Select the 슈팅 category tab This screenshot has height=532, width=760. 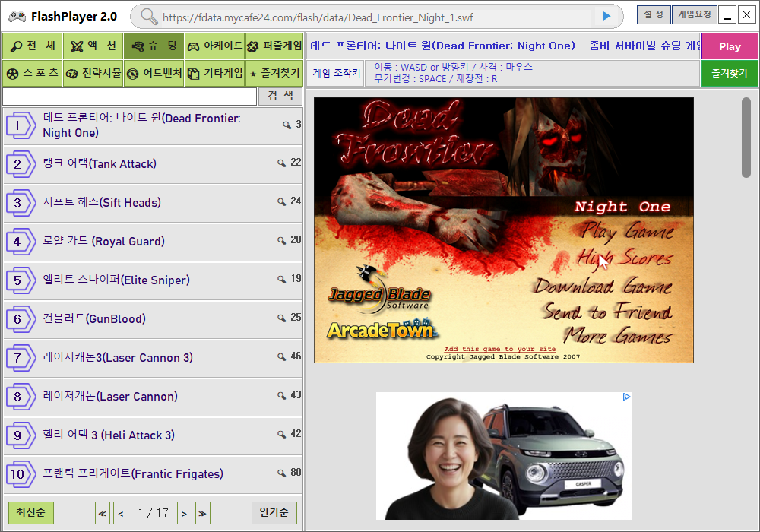point(154,46)
